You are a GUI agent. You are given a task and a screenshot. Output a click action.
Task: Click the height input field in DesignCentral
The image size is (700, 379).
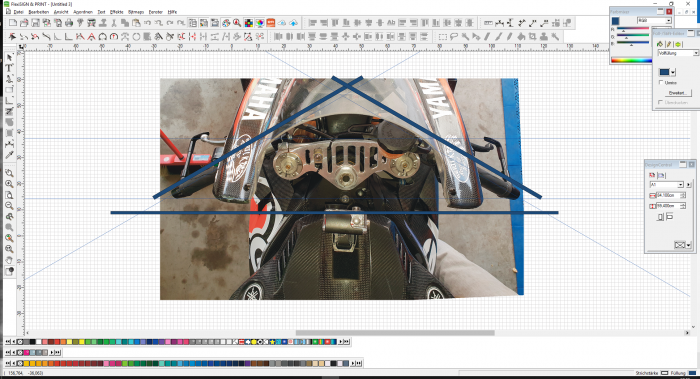668,206
